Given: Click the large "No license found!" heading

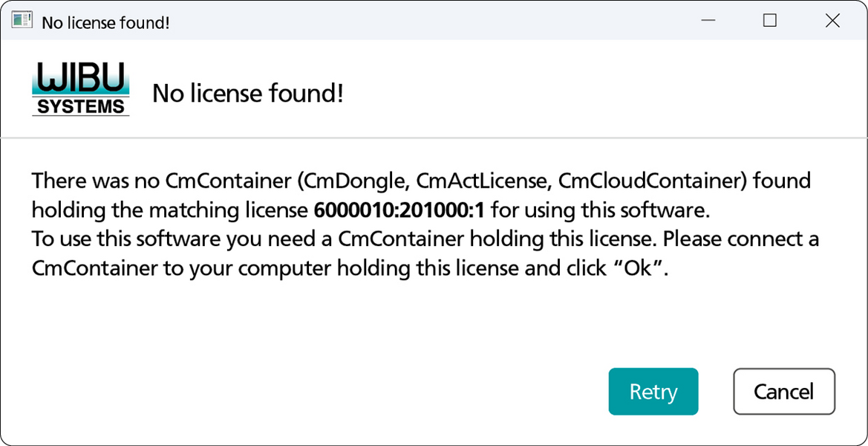Looking at the screenshot, I should 248,94.
